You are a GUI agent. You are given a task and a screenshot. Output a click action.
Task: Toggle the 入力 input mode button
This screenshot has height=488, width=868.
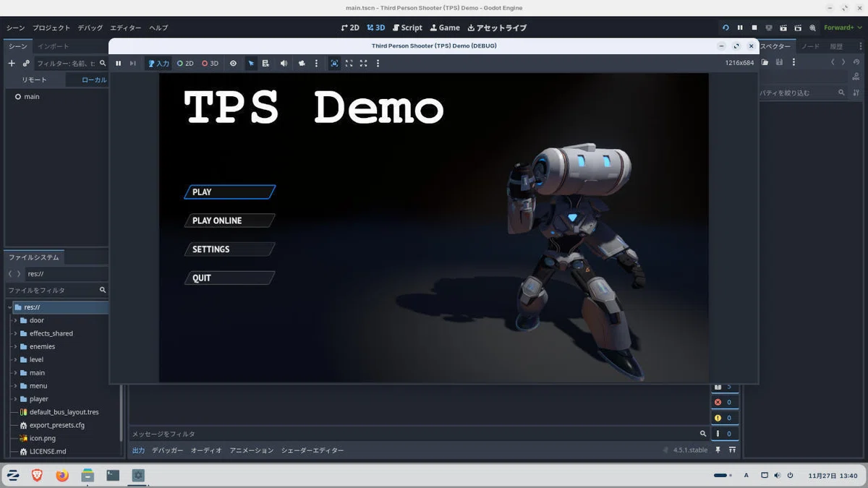[158, 64]
